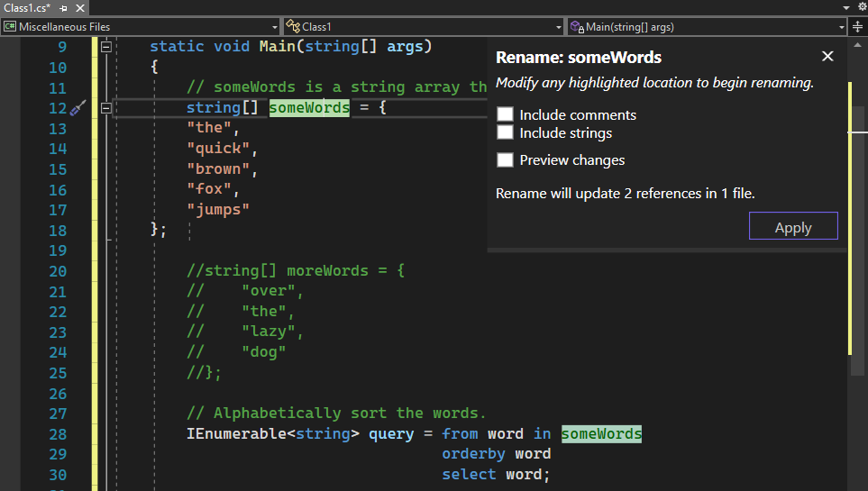This screenshot has width=868, height=491.
Task: Click the document tab list dropdown arrow
Action: point(845,6)
